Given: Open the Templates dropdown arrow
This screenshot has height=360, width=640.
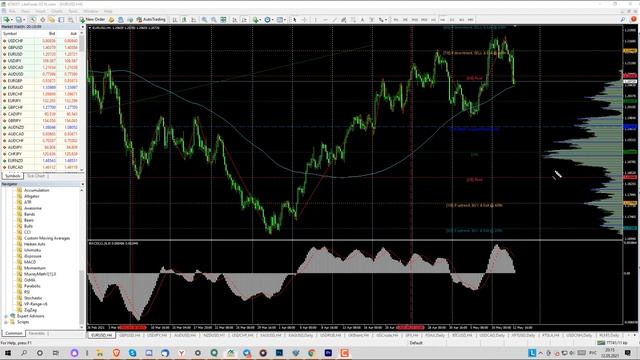Looking at the screenshot, I should pos(285,19).
